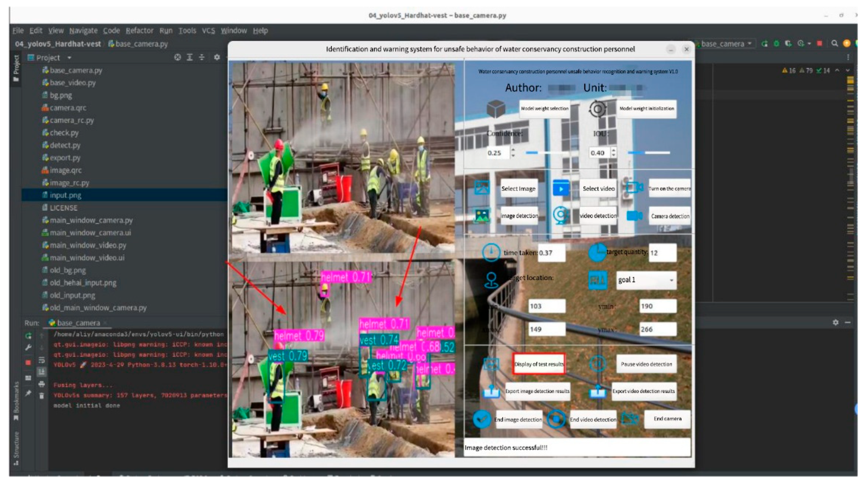Open the Project view dropdown arrow
Screen dimensions: 868x484
click(x=69, y=58)
